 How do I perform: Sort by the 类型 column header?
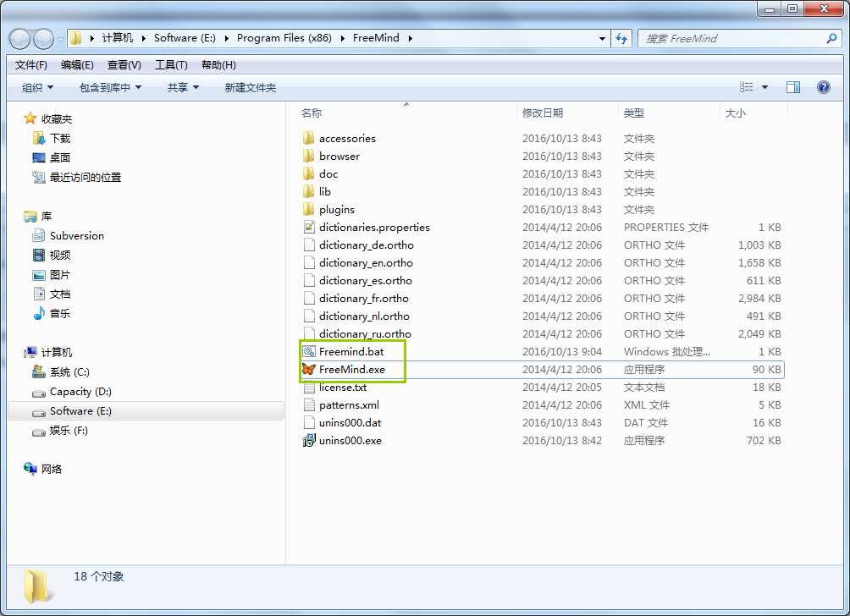(669, 113)
